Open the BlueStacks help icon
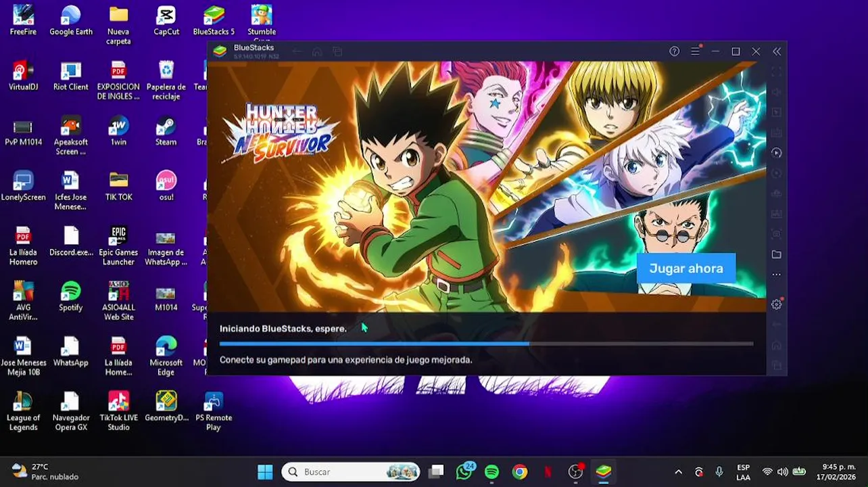 674,51
